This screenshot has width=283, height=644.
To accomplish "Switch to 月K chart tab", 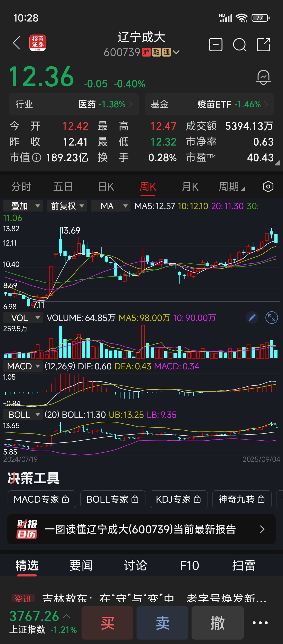I will 190,187.
